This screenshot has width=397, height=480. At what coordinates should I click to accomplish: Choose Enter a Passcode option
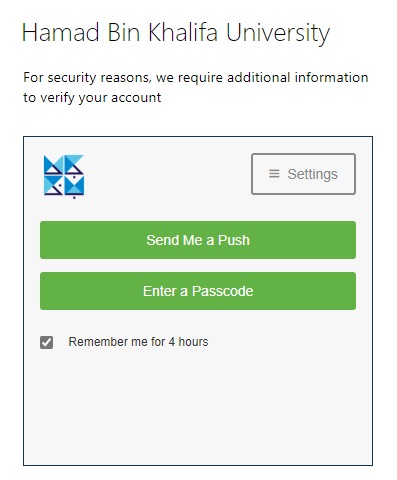[x=198, y=291]
